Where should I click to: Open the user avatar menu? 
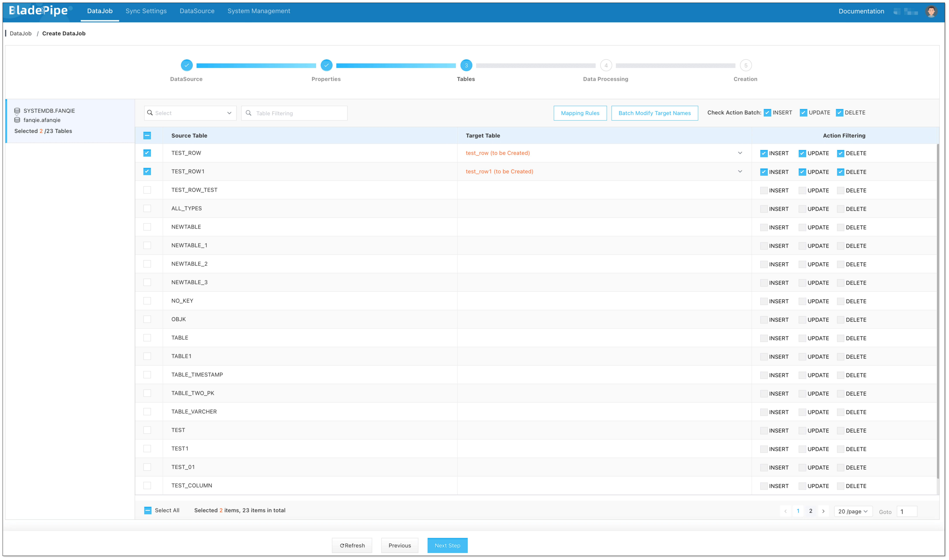[931, 11]
